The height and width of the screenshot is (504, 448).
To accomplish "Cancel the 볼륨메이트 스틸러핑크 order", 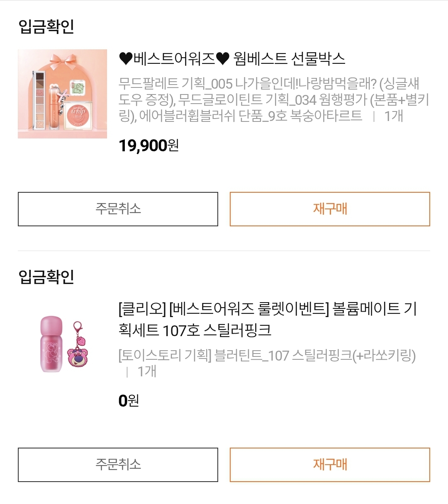I will [x=118, y=465].
